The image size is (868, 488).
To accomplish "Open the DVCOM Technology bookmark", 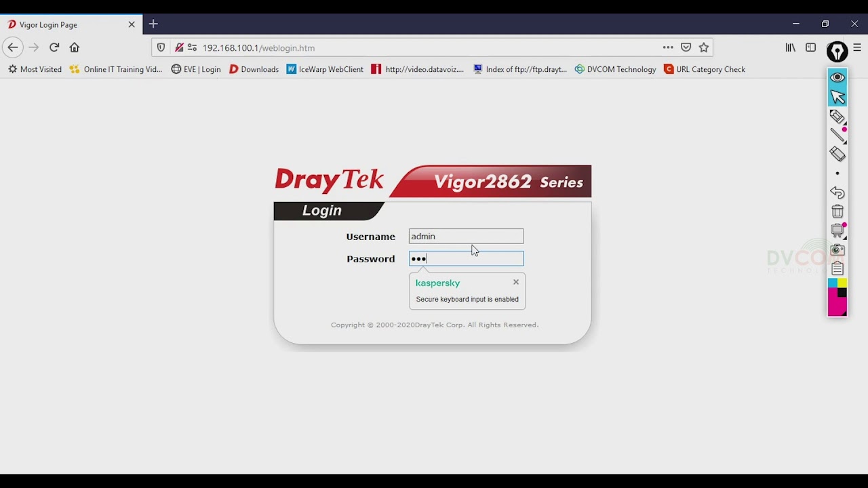I will point(615,69).
